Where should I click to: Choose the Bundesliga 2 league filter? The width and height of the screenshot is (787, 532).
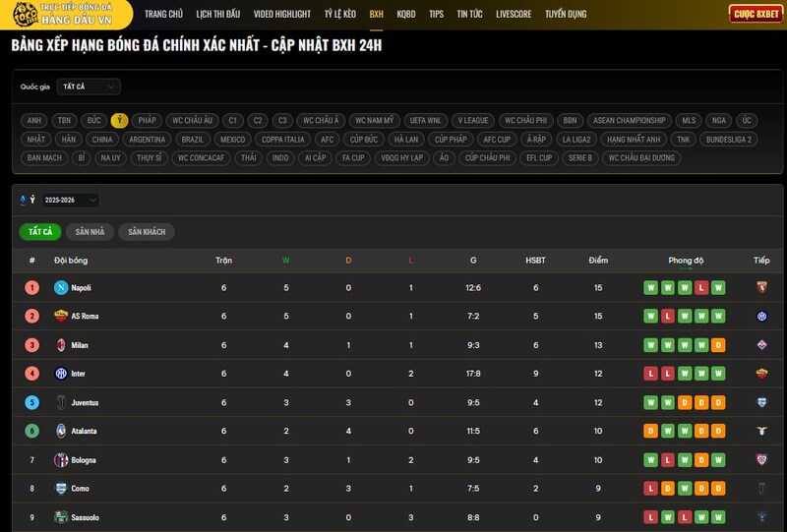[x=728, y=140]
